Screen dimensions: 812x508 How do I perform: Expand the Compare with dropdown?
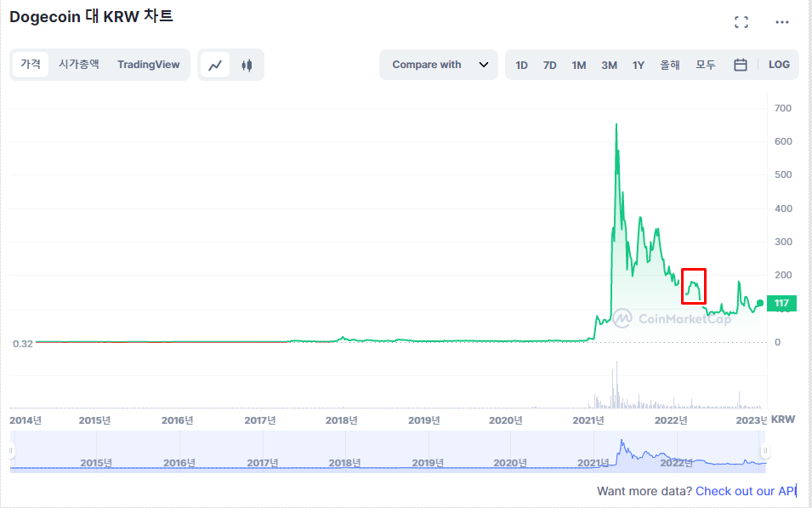tap(439, 65)
